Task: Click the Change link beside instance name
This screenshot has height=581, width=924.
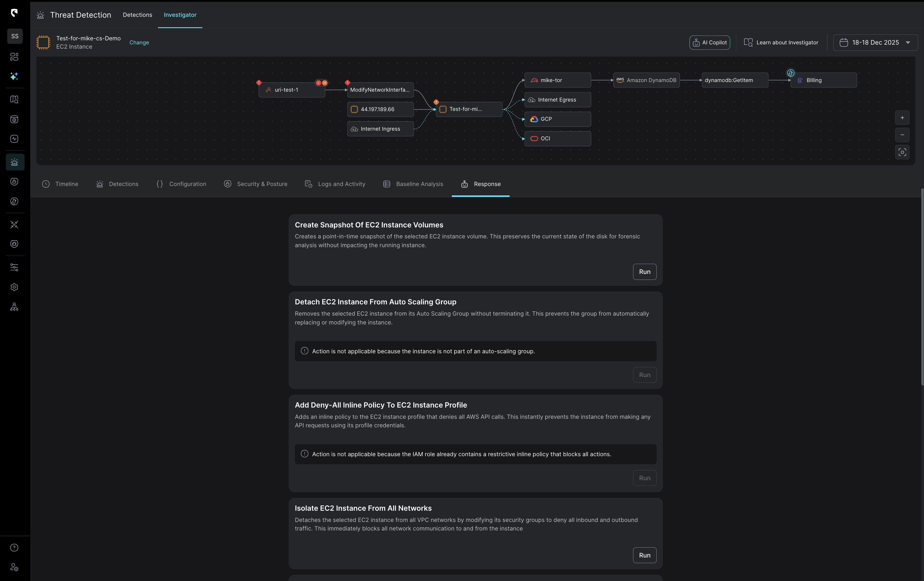Action: coord(139,42)
